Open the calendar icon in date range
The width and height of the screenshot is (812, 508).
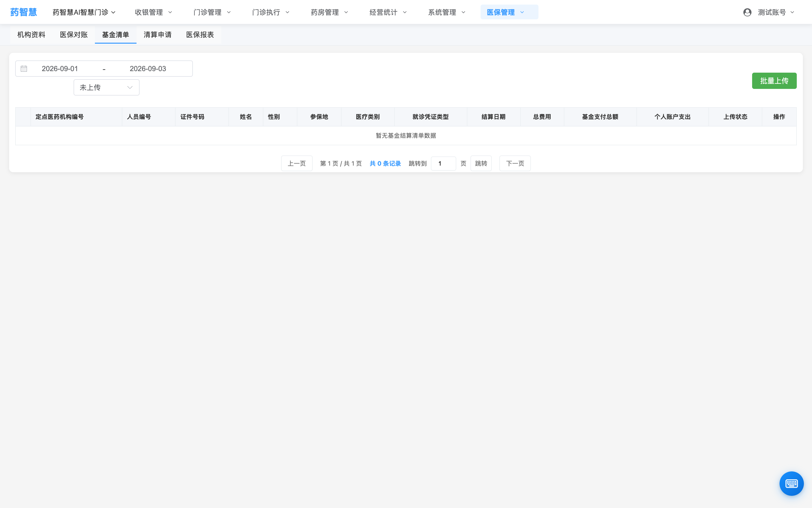click(x=24, y=69)
